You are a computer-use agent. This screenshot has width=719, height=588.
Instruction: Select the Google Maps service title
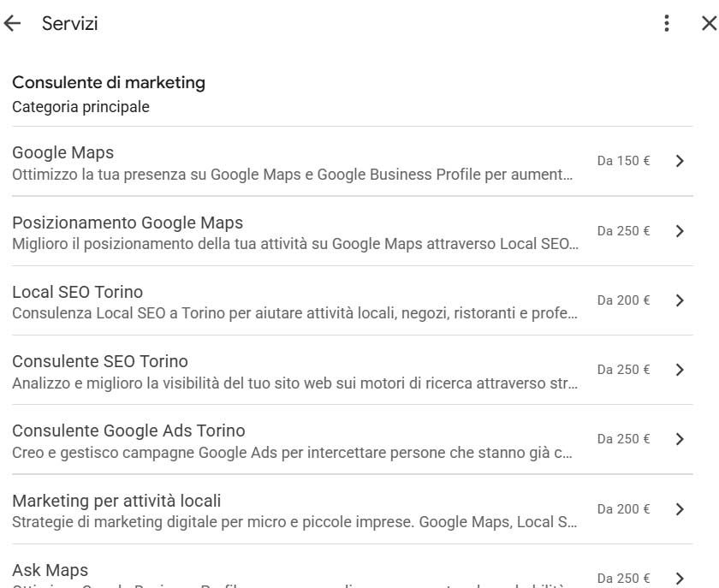point(62,152)
